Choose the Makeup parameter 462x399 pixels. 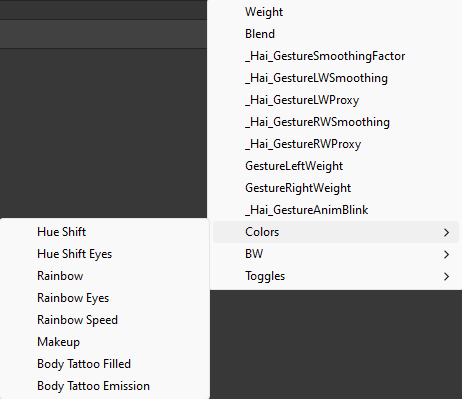[105, 342]
